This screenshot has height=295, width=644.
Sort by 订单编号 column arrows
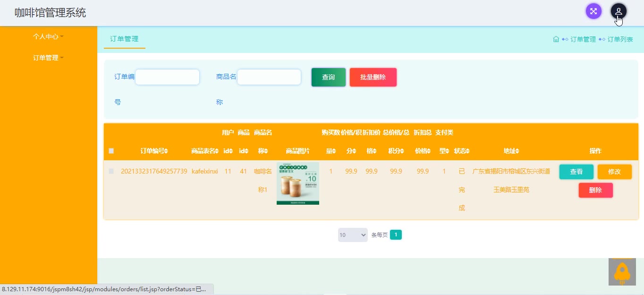(x=166, y=151)
